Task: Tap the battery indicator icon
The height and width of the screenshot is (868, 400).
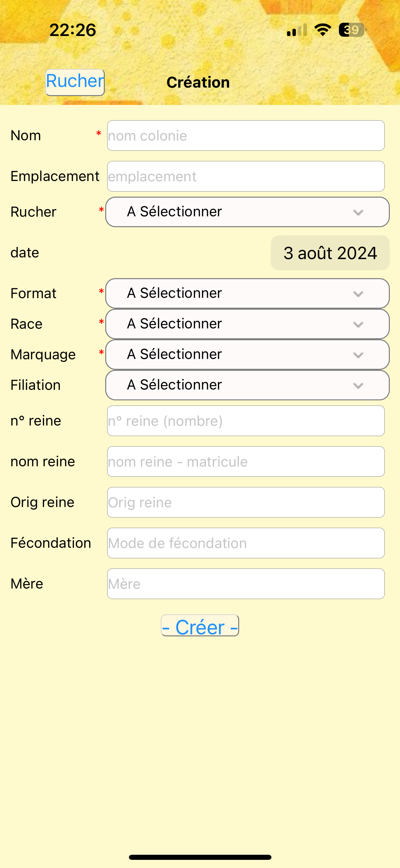Action: pyautogui.click(x=352, y=30)
